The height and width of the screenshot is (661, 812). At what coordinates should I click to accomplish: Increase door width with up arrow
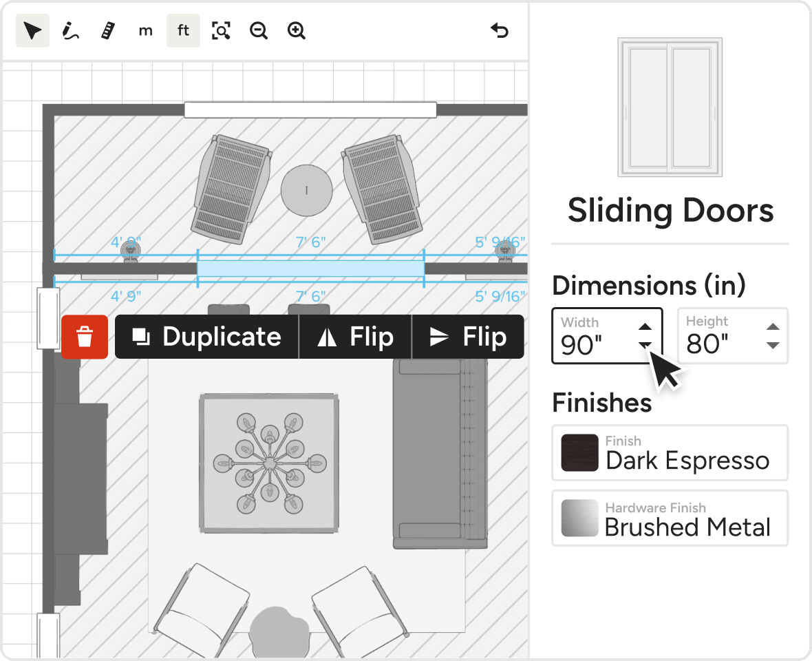tap(645, 327)
